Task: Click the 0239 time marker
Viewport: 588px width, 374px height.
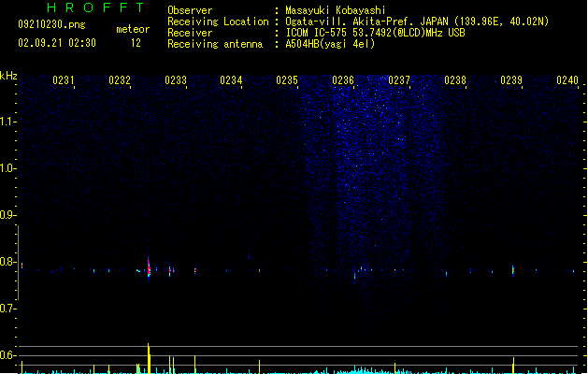Action: pos(511,80)
